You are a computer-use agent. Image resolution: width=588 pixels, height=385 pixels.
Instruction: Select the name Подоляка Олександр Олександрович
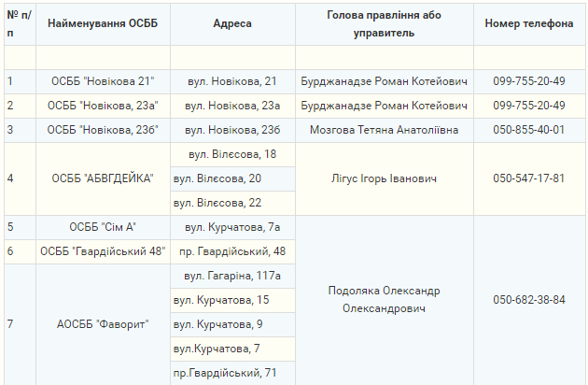tap(384, 299)
